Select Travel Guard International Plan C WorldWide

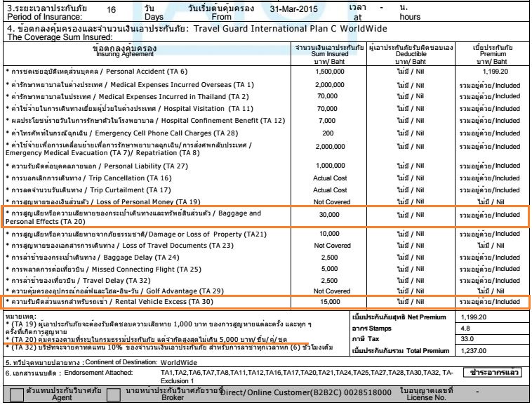[290, 29]
